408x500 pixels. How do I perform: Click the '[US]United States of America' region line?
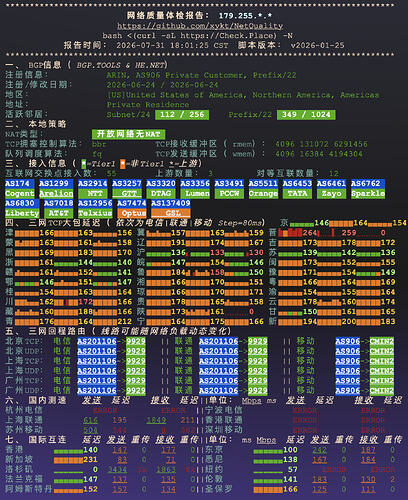(x=243, y=95)
